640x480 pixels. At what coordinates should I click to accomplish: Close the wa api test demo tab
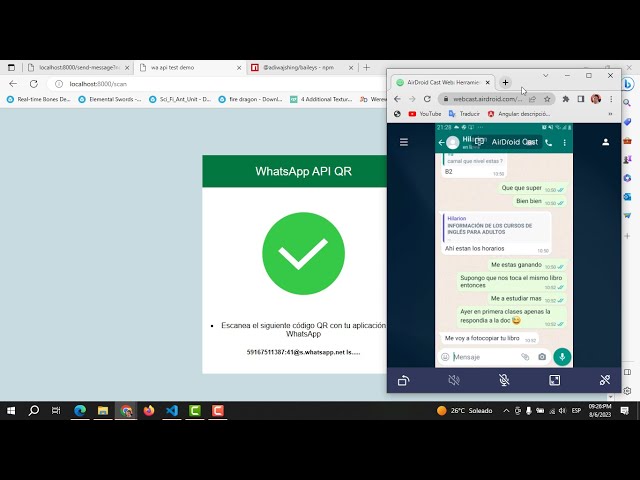(239, 68)
